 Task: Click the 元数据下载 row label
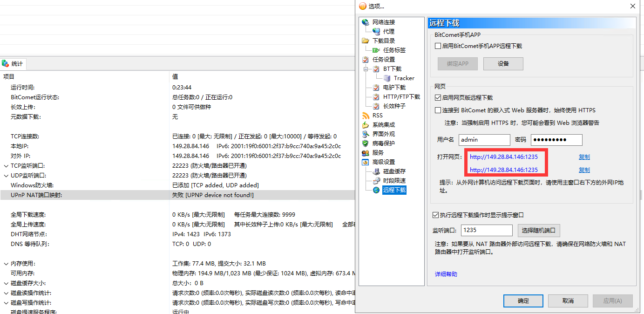(26, 117)
